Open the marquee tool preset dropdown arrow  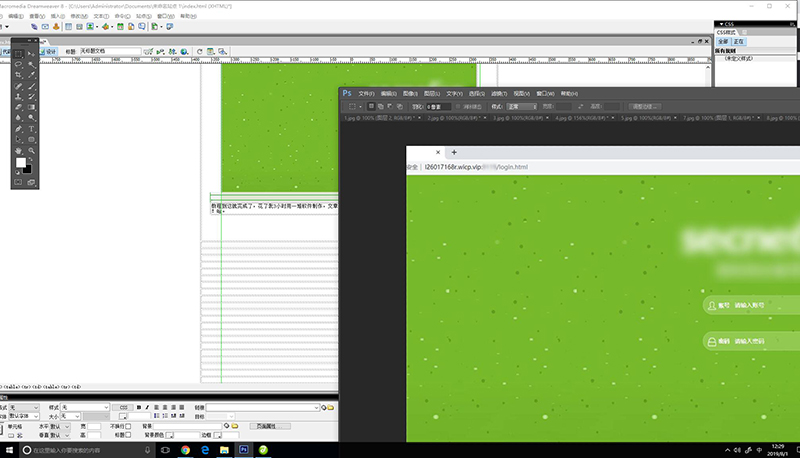pyautogui.click(x=360, y=105)
